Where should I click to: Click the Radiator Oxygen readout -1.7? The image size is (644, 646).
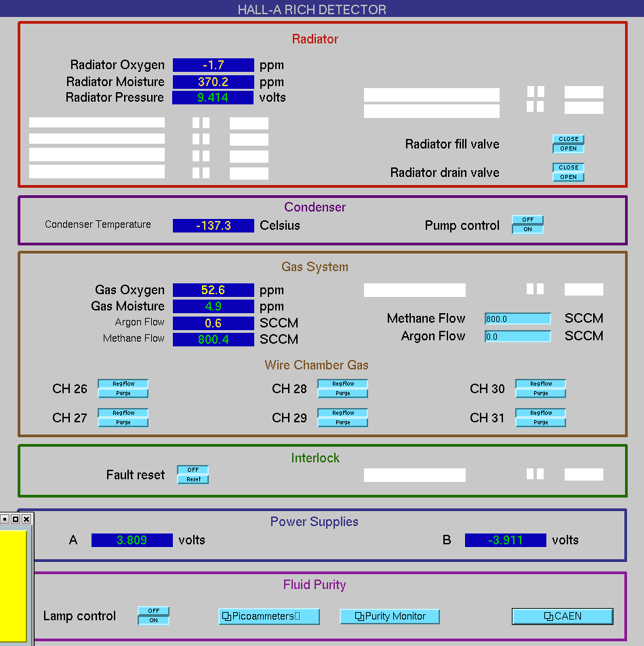point(214,65)
